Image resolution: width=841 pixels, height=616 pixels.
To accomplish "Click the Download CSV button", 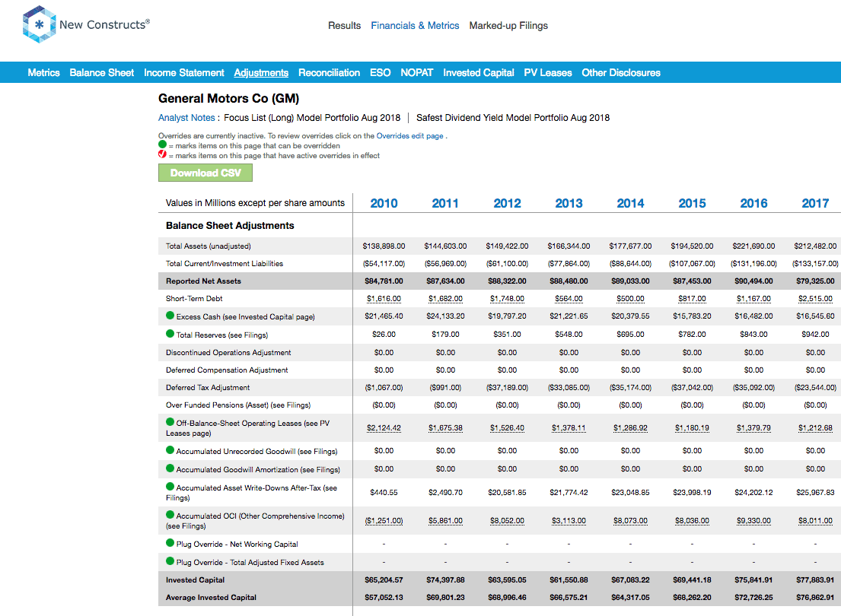I will tap(205, 173).
